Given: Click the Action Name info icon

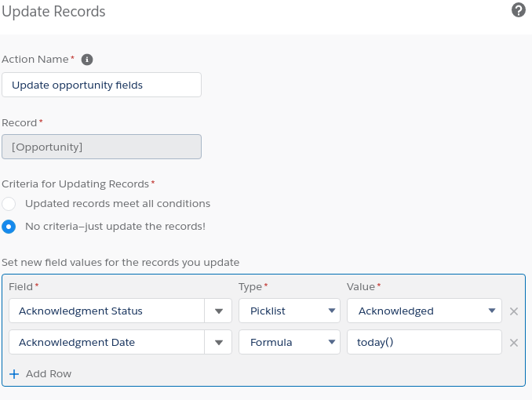Looking at the screenshot, I should click(87, 60).
